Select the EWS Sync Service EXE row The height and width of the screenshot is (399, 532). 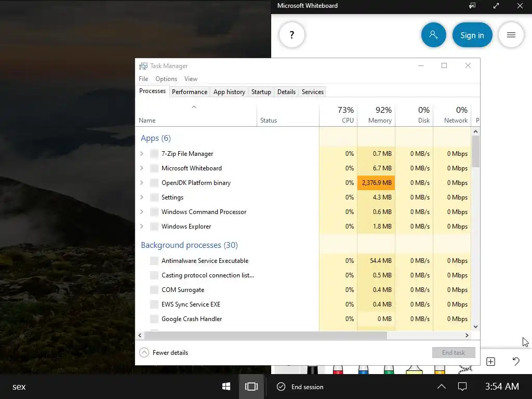click(x=303, y=304)
